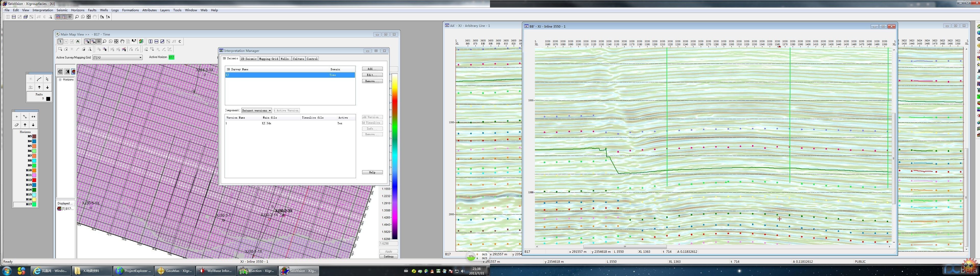Viewport: 980px width, 276px height.
Task: Click the Windows Start button
Action: click(7, 271)
